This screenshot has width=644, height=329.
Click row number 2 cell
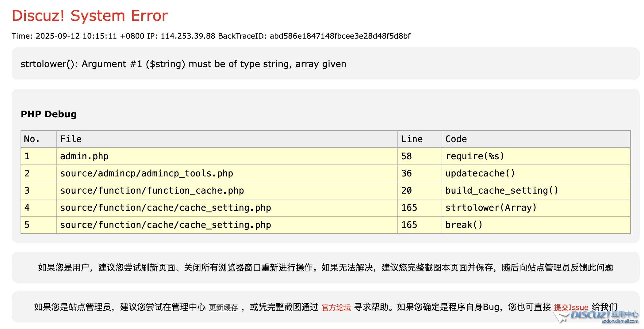39,173
